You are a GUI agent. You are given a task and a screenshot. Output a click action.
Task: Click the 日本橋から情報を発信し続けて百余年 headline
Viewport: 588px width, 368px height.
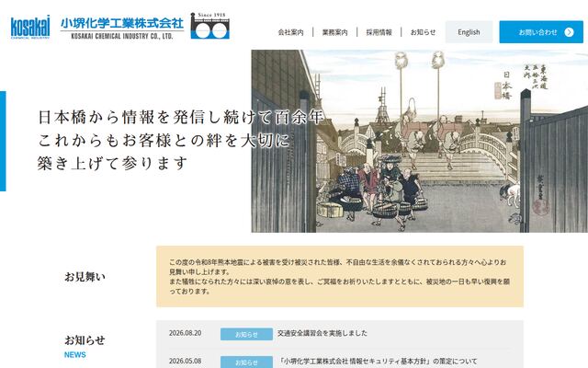pos(182,117)
